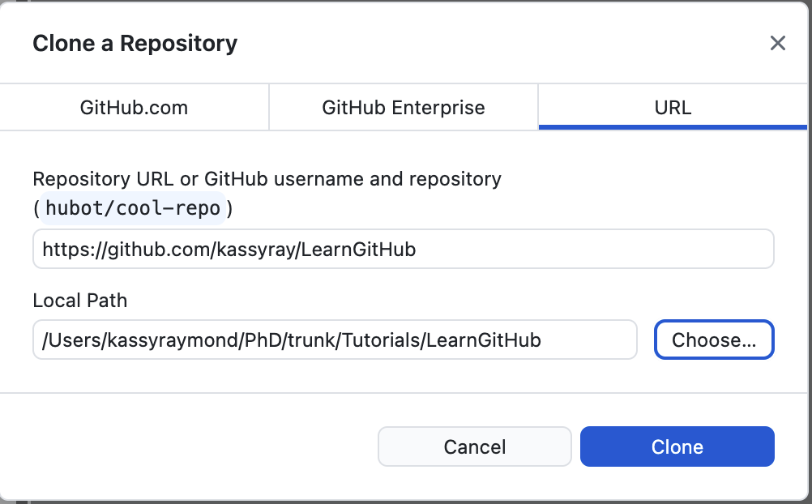
Task: Click the hubot/cool-repo example text
Action: (133, 209)
